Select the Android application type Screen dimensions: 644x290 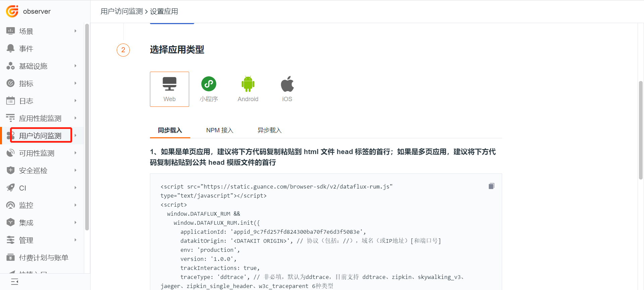point(248,89)
